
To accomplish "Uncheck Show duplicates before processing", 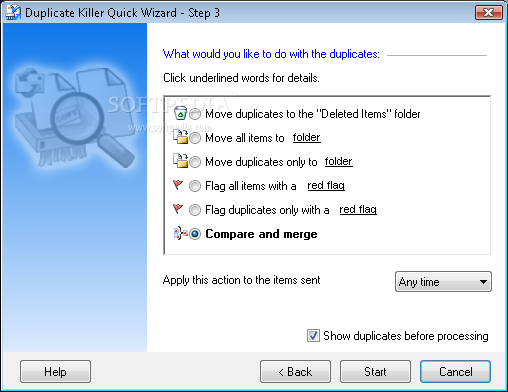I will pyautogui.click(x=313, y=336).
